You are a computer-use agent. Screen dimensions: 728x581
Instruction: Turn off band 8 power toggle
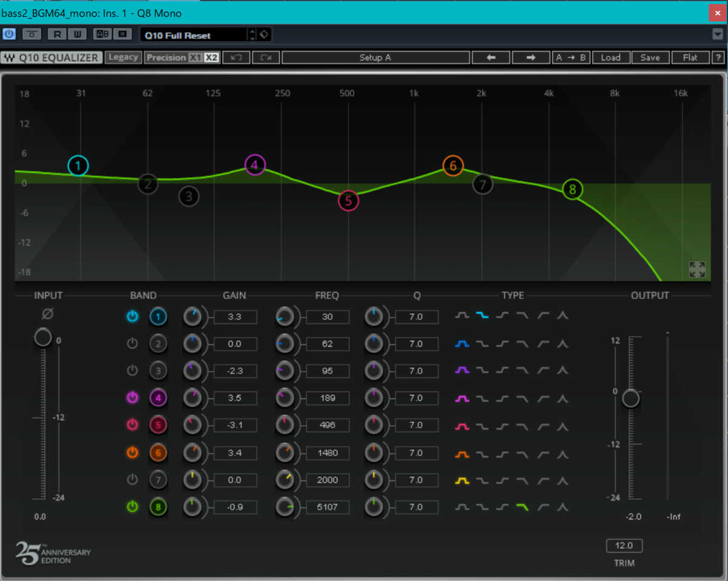coord(132,506)
